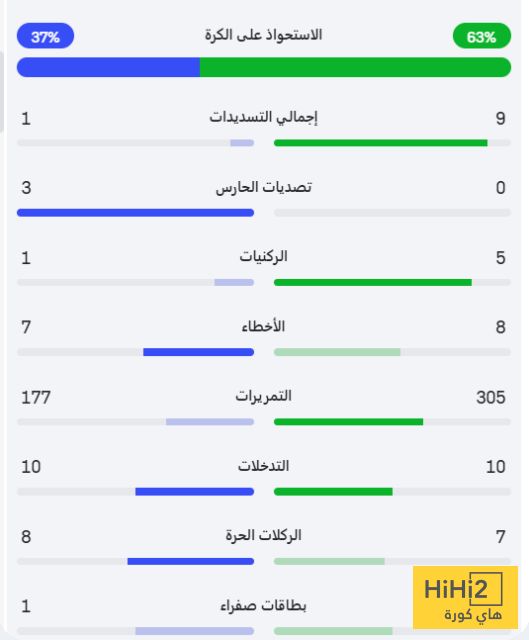Click the HiHi2 yellow logo watermark
This screenshot has width=529, height=640.
point(465,598)
